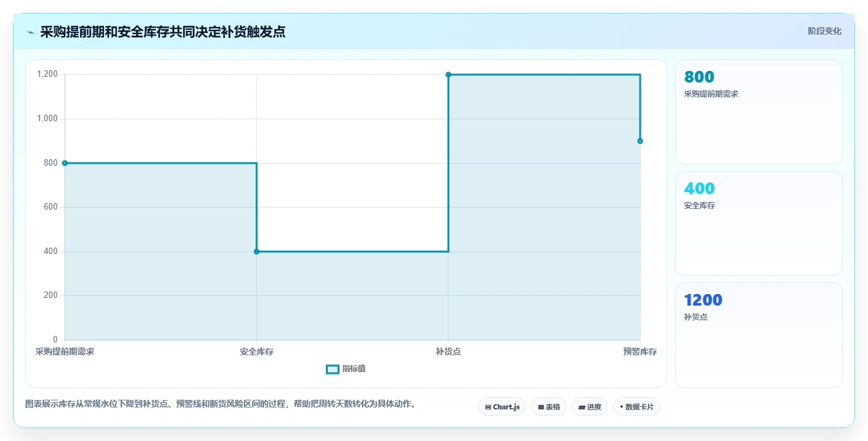The image size is (868, 441).
Task: Click the data point at 安全库存 (400)
Action: 257,251
